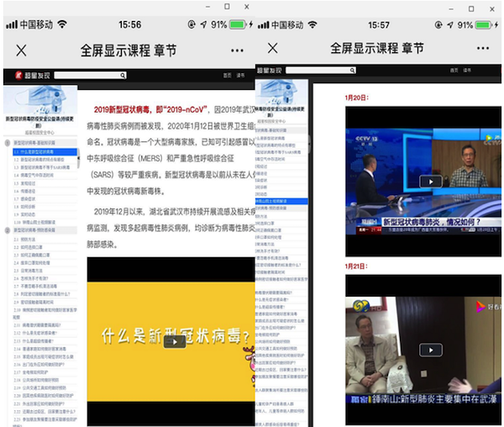This screenshot has height=427, width=504.
Task: Collapse chapter 2 新型冠状病毒-预防感染篇
Action: [8, 229]
